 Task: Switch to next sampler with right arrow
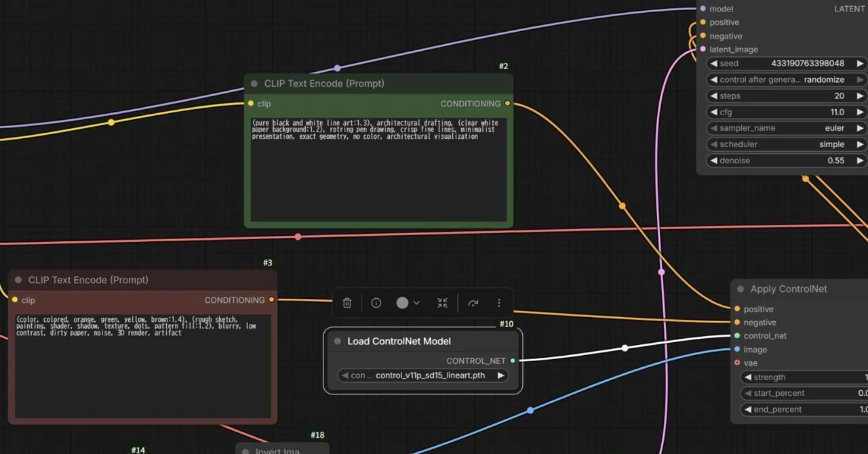(x=860, y=128)
